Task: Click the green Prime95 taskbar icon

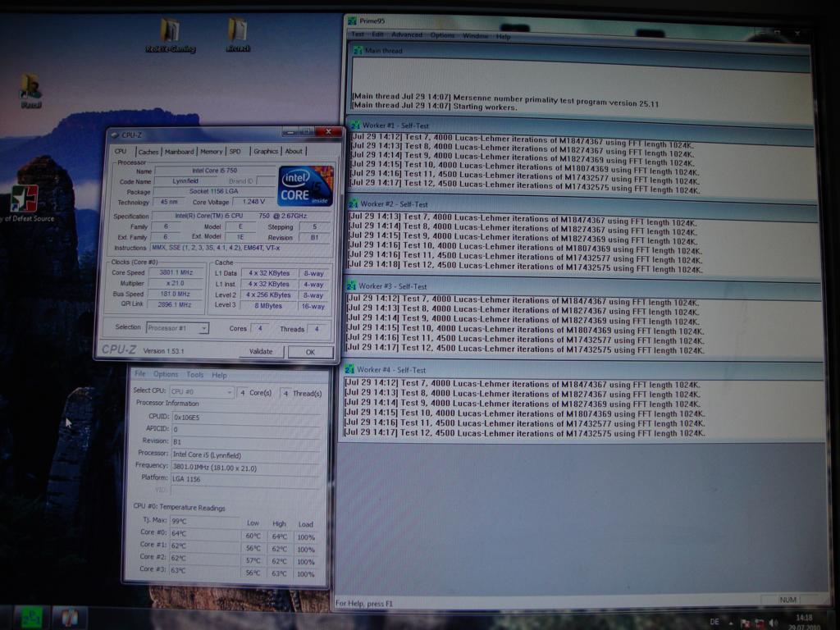Action: (x=32, y=619)
